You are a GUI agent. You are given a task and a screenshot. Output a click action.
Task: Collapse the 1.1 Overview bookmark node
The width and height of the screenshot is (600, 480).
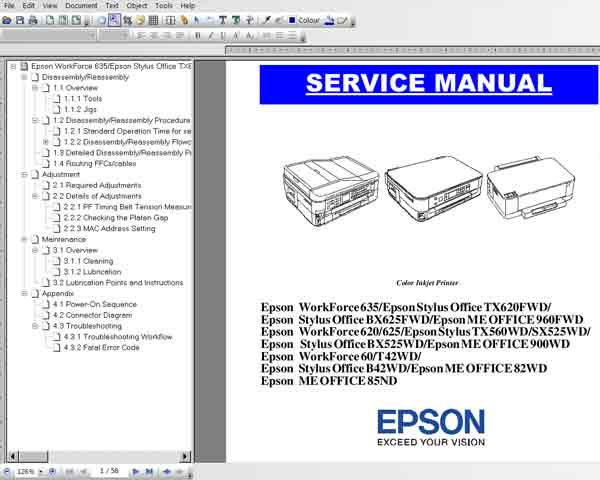35,88
